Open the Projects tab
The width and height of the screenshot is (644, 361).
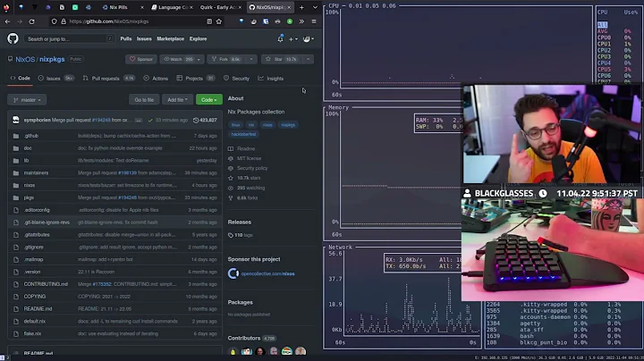tap(196, 79)
